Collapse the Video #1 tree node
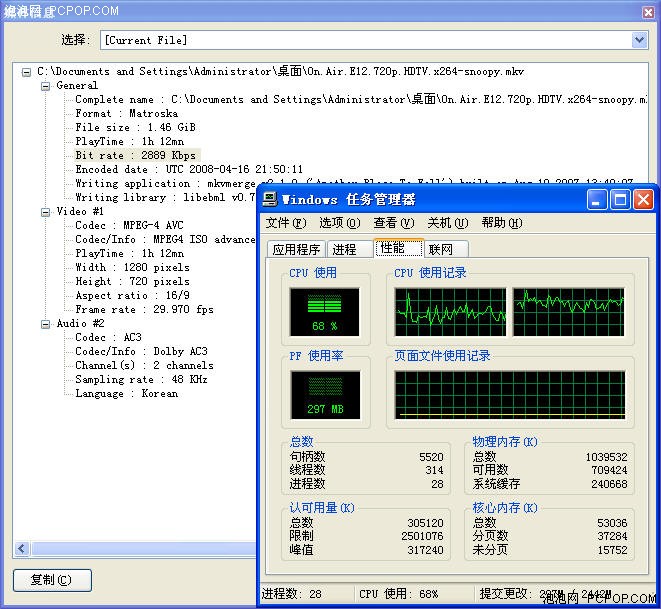 click(x=45, y=212)
